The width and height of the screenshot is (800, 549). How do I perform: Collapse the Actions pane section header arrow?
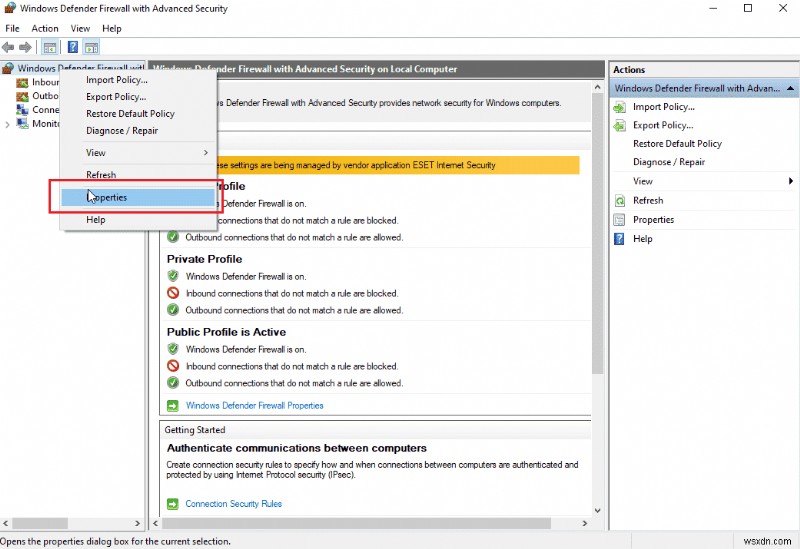[790, 88]
